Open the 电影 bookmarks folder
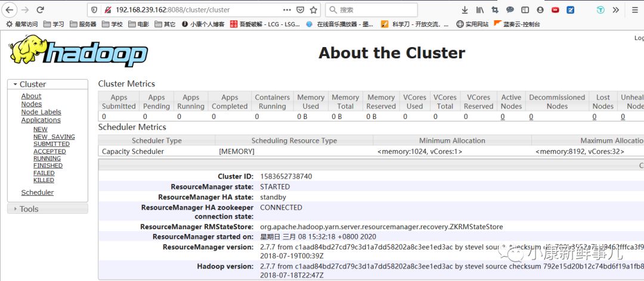Viewport: 644px width, 281px height. pyautogui.click(x=138, y=24)
